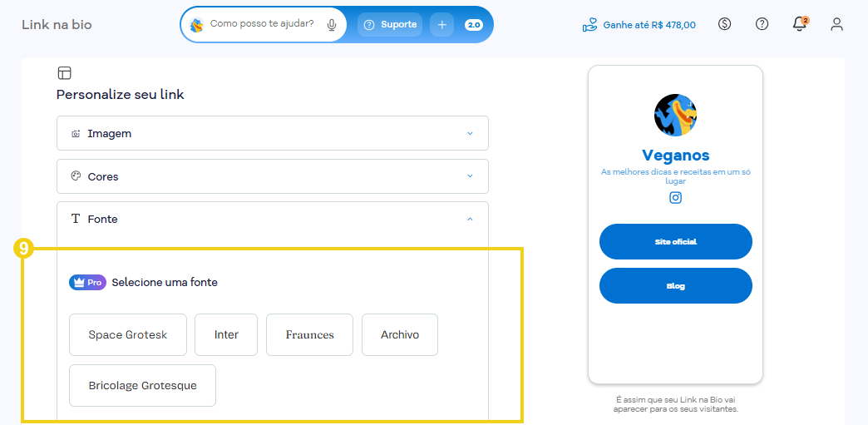The height and width of the screenshot is (425, 868).
Task: Select the Bricolage Grotesque font
Action: pos(142,386)
